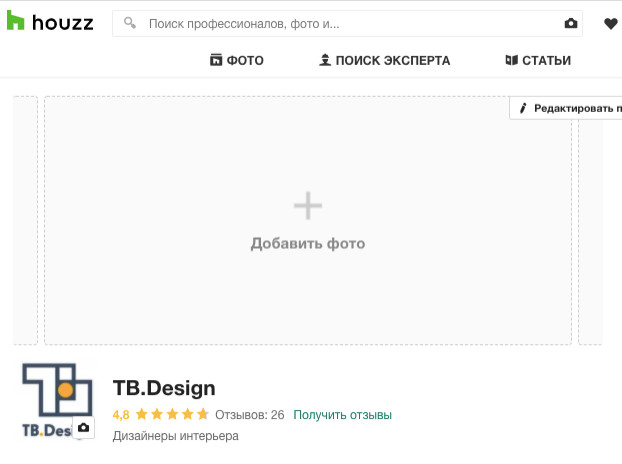Focus the search field Поиск профессионалов

point(340,22)
